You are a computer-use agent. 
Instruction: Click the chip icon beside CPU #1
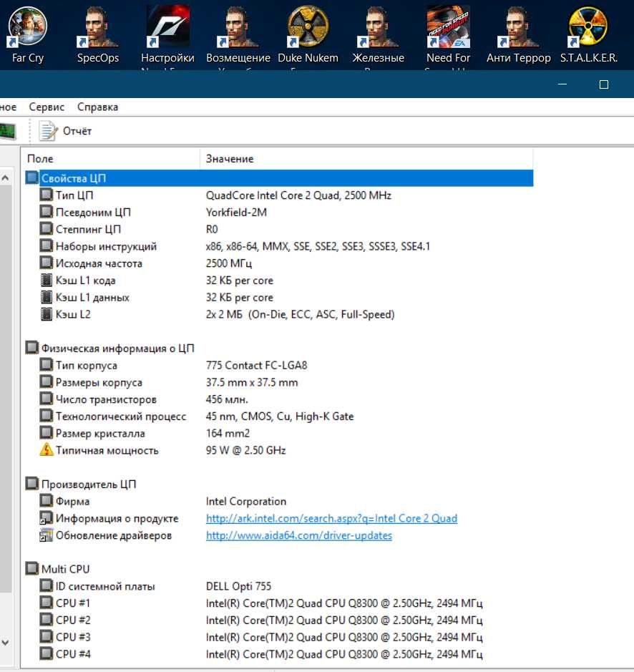tap(47, 603)
